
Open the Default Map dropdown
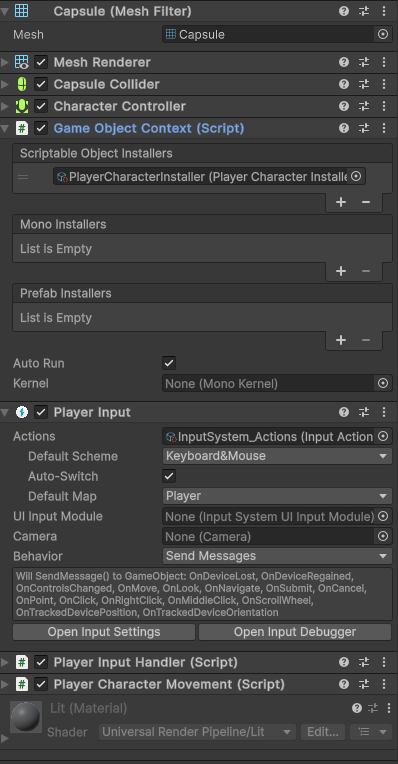pyautogui.click(x=277, y=496)
